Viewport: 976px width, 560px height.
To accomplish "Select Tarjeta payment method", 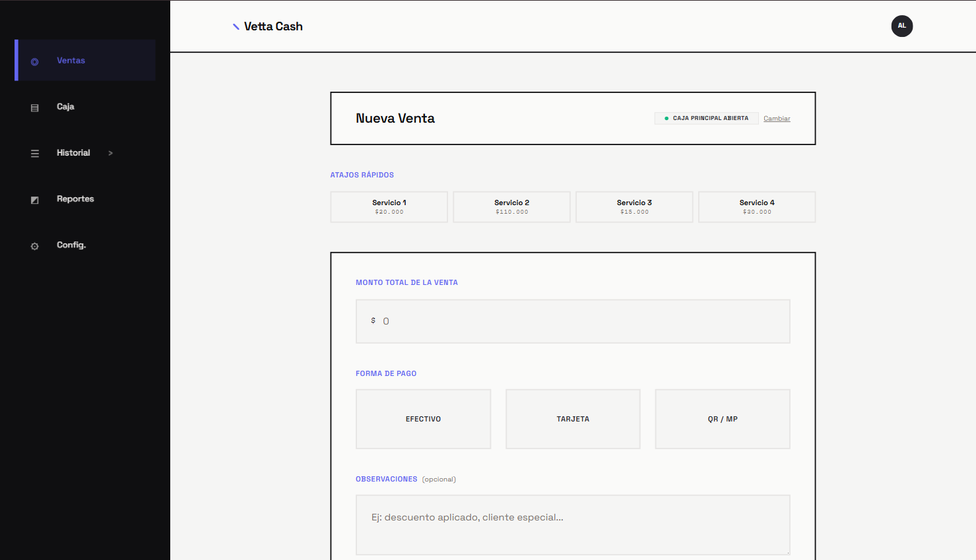I will tap(573, 419).
